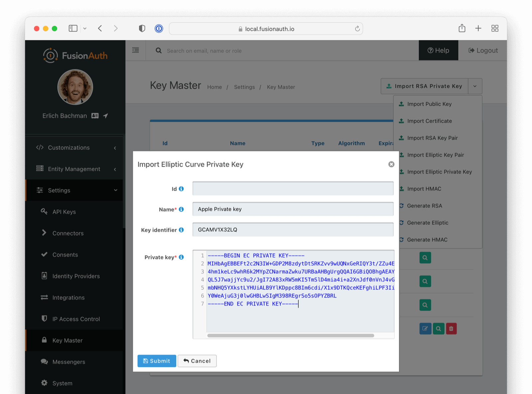Open Erlich Bachman's profile card icon
Viewport: 532px width, 394px height.
click(x=95, y=115)
